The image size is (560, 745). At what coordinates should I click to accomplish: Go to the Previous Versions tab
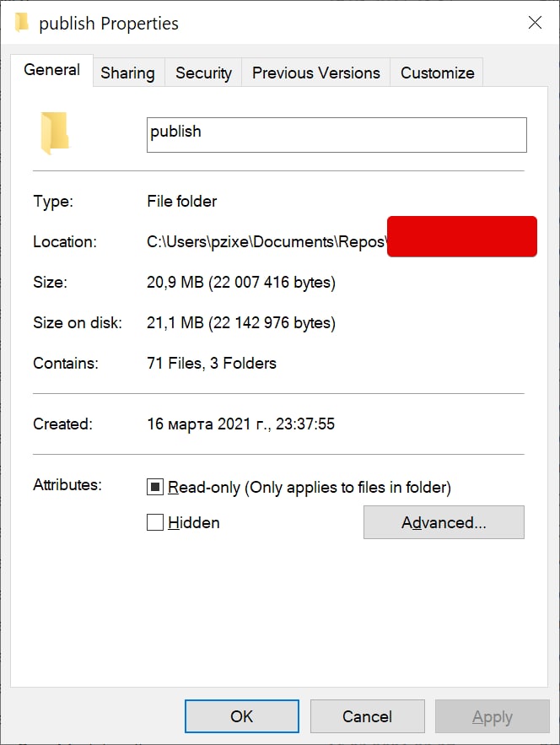[x=316, y=73]
